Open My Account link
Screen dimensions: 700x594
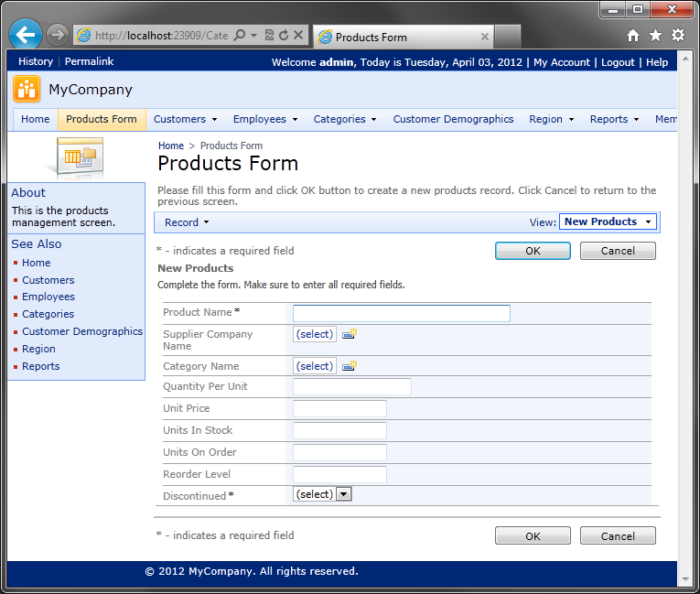pyautogui.click(x=562, y=62)
